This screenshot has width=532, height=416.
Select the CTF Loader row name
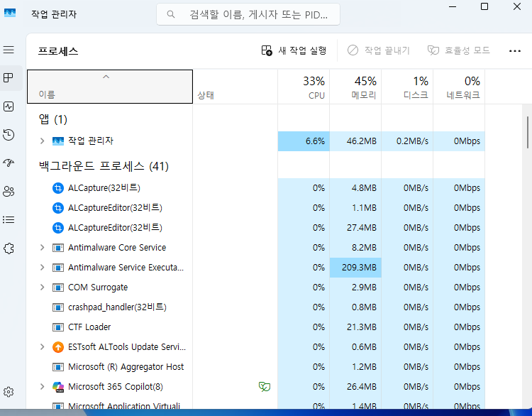89,327
